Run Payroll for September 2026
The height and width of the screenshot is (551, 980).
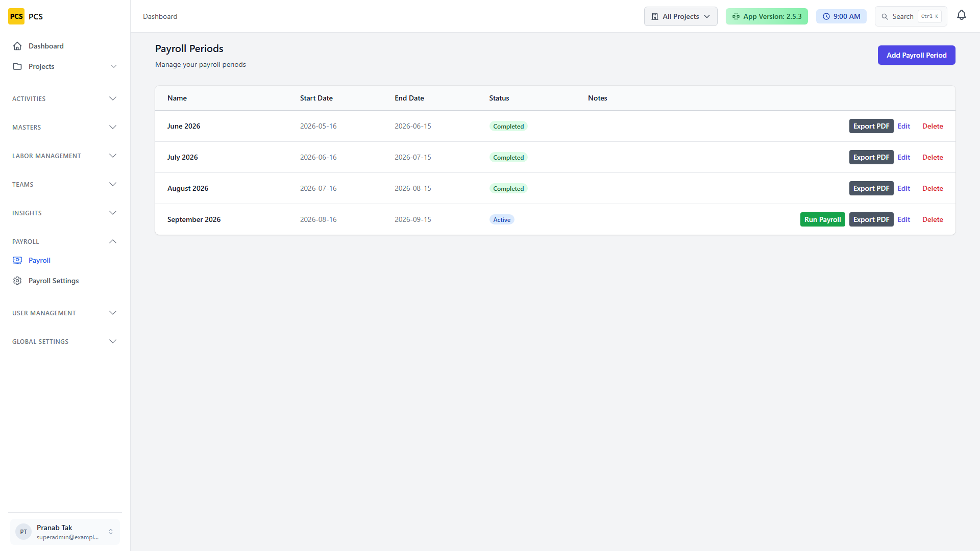coord(822,219)
